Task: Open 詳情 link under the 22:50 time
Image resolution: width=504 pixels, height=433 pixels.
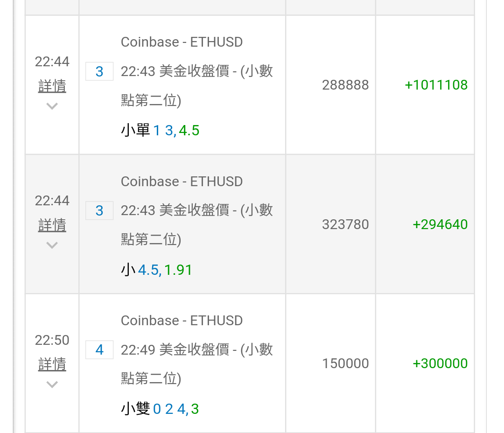Action: [52, 364]
